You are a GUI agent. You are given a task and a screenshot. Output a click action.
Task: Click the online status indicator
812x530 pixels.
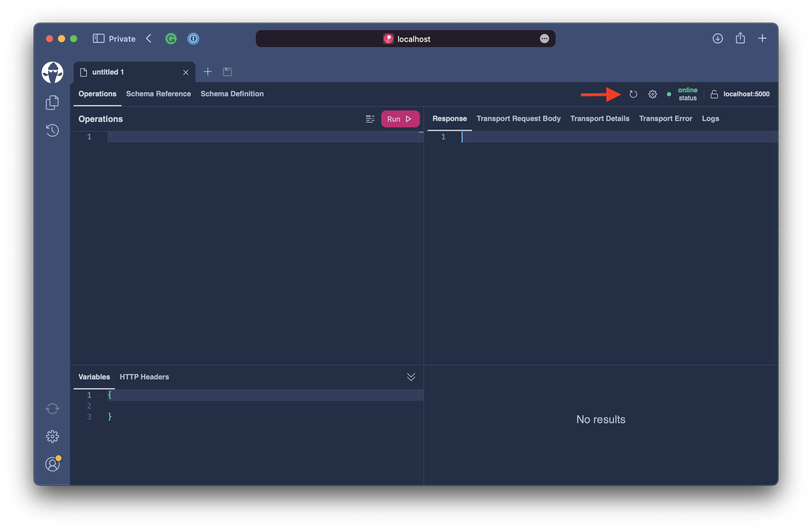pyautogui.click(x=682, y=94)
